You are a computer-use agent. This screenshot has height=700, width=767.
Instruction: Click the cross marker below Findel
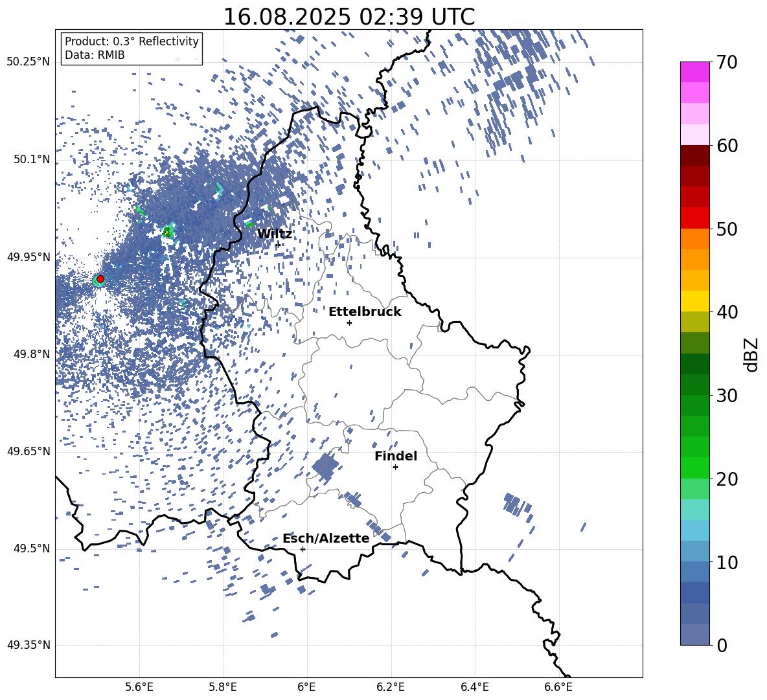point(395,468)
